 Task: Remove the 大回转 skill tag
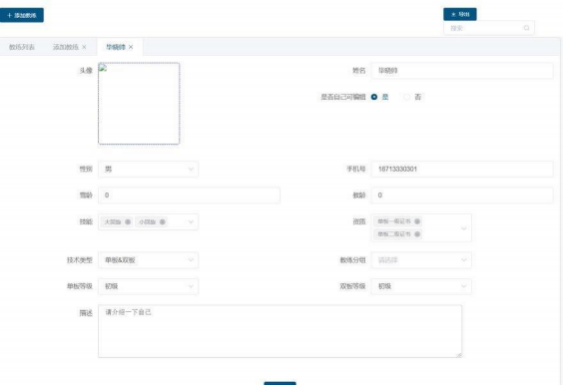[x=128, y=222]
